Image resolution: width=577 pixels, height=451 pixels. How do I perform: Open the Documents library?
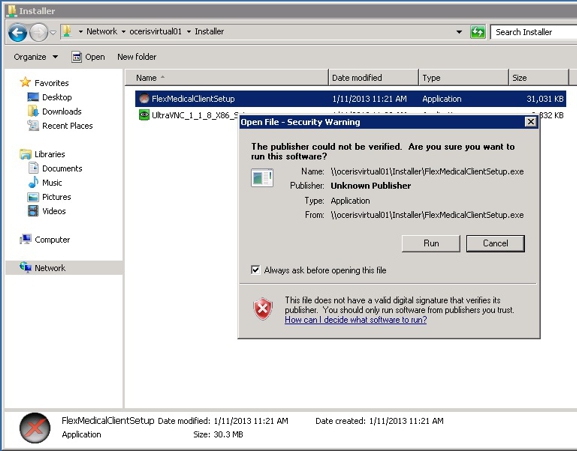tap(62, 168)
